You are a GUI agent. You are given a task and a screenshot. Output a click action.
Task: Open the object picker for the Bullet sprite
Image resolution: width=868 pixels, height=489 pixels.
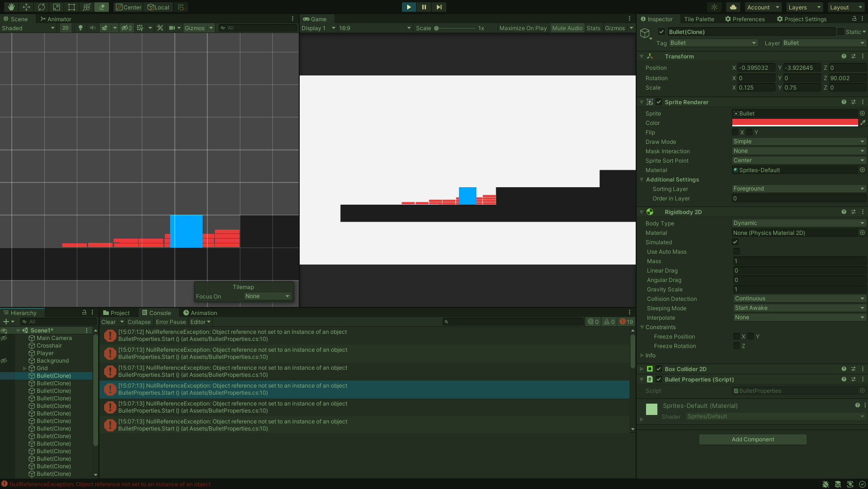(862, 113)
